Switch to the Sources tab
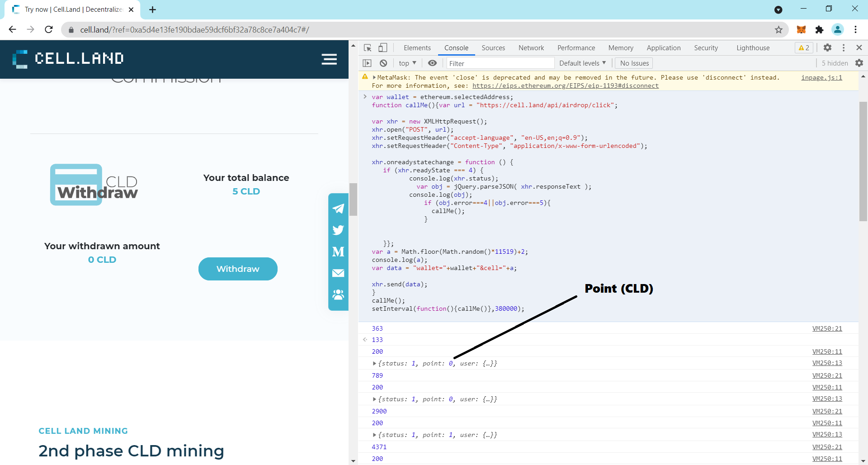Screen dimensions: 868x465 pyautogui.click(x=493, y=47)
